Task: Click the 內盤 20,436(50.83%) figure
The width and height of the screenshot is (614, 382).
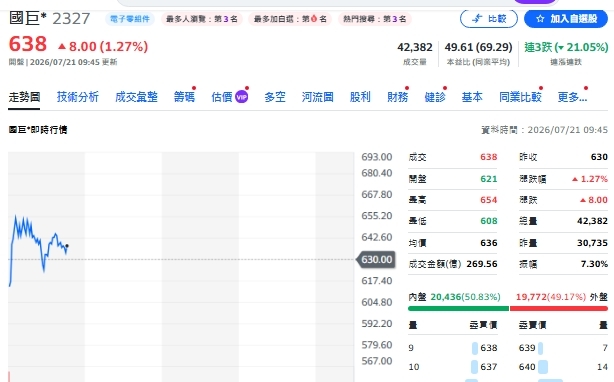Action: tap(465, 297)
